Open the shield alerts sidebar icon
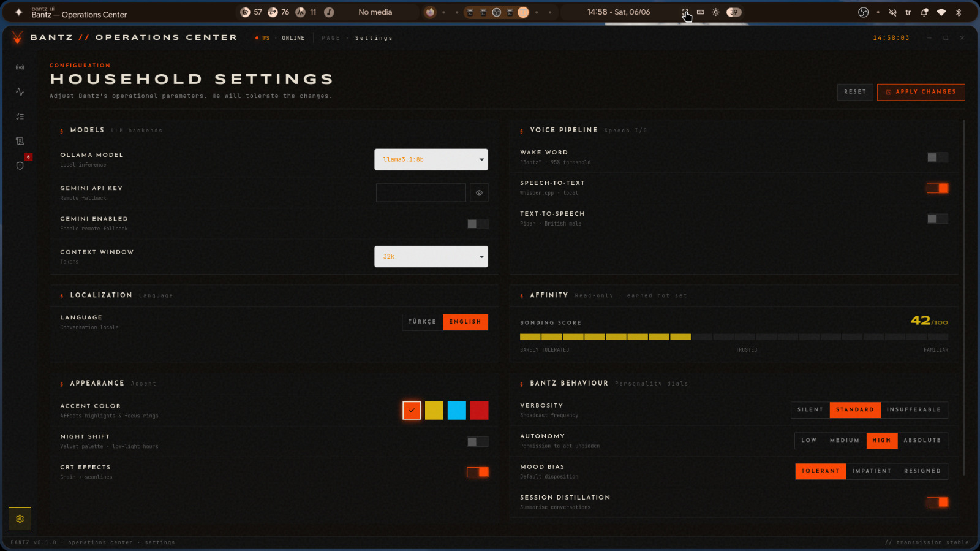Image resolution: width=980 pixels, height=551 pixels. click(x=20, y=165)
